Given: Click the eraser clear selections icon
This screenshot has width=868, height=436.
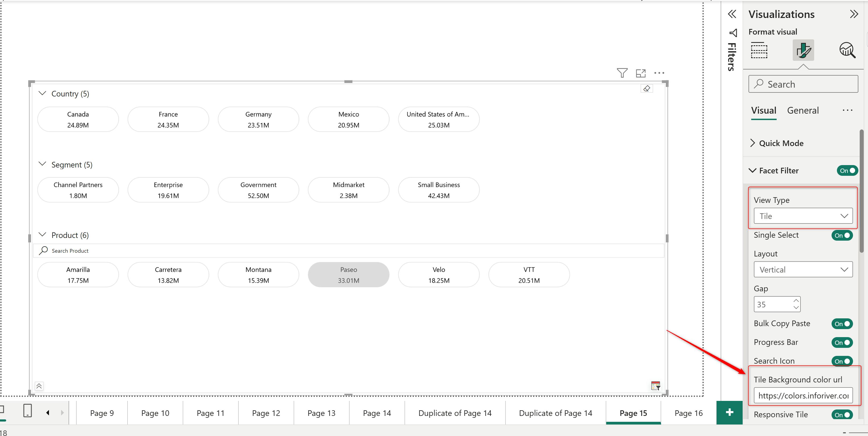Looking at the screenshot, I should (x=647, y=89).
